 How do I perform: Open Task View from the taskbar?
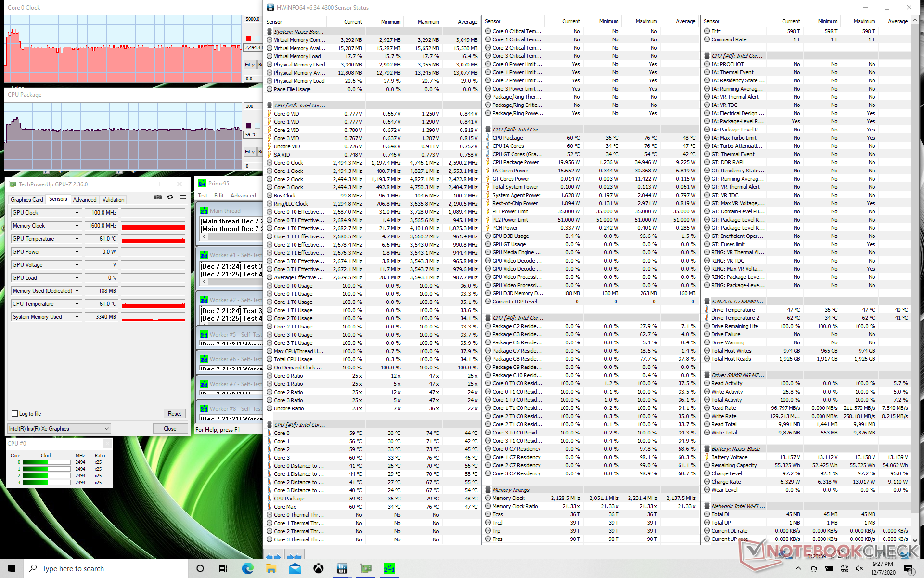[223, 569]
